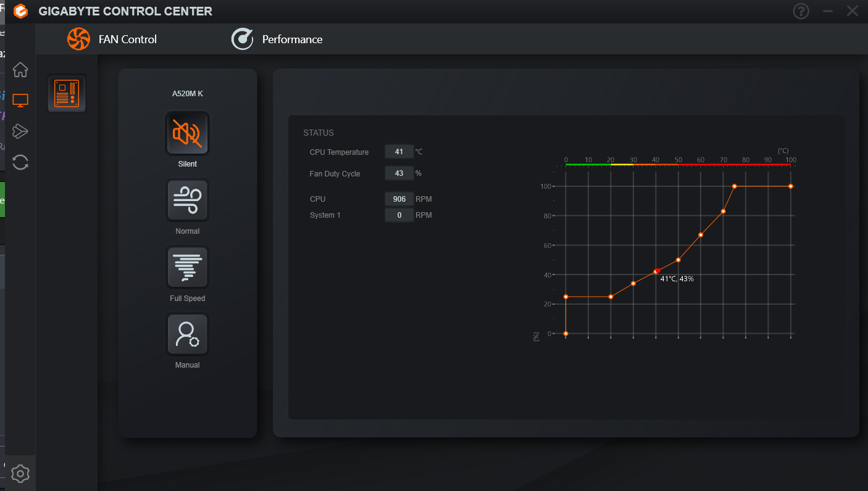Screen dimensions: 868x491
Task: Open the settings gear in the sidebar
Action: 20,474
